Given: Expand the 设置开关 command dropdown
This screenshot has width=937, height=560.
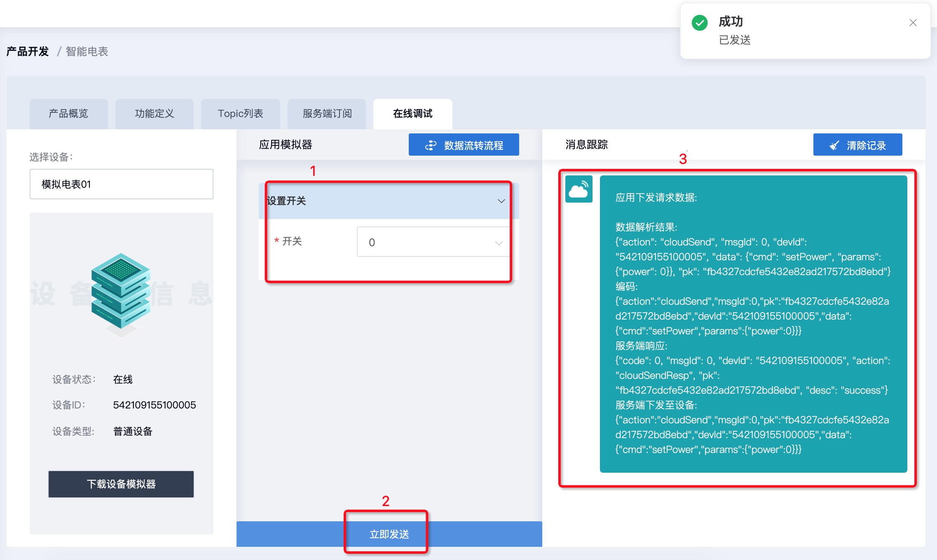Looking at the screenshot, I should click(x=387, y=201).
